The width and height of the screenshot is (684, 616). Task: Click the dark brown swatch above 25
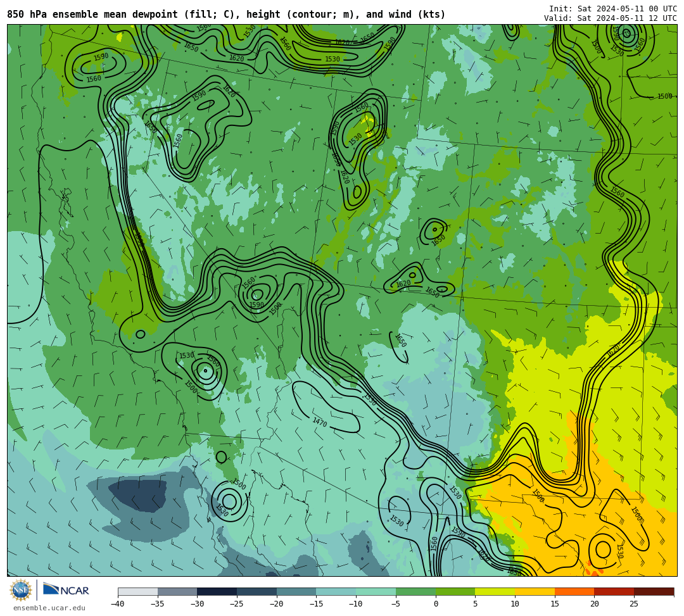[x=654, y=591]
